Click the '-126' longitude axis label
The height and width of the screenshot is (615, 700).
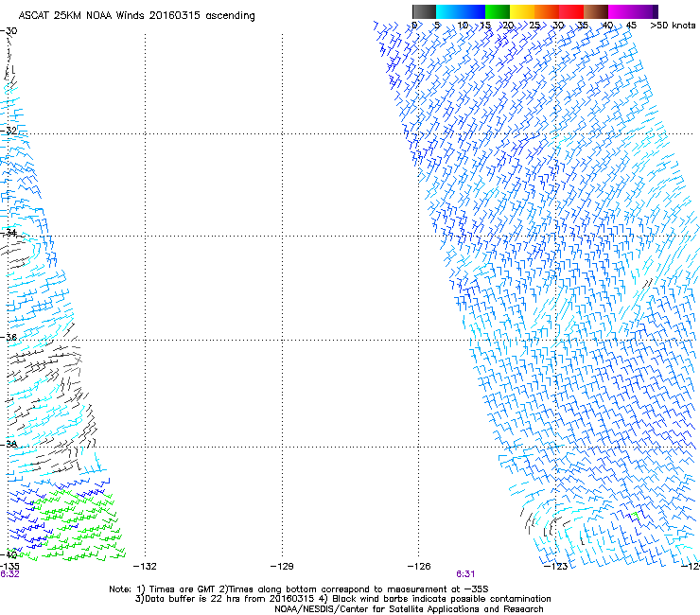tap(419, 567)
